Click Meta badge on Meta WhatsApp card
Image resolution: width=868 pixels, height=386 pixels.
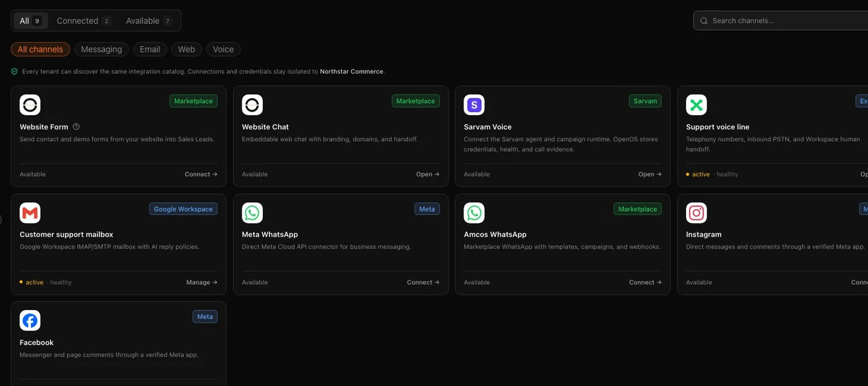point(427,209)
